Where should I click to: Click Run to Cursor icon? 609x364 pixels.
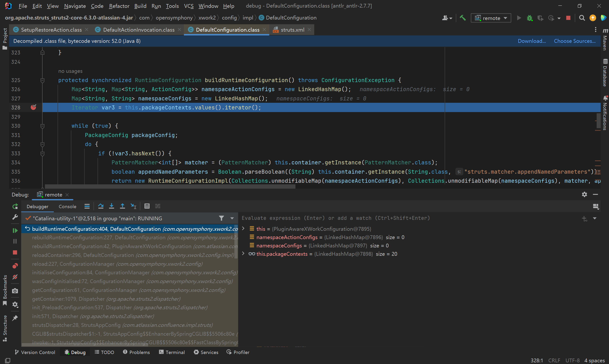[x=133, y=206]
